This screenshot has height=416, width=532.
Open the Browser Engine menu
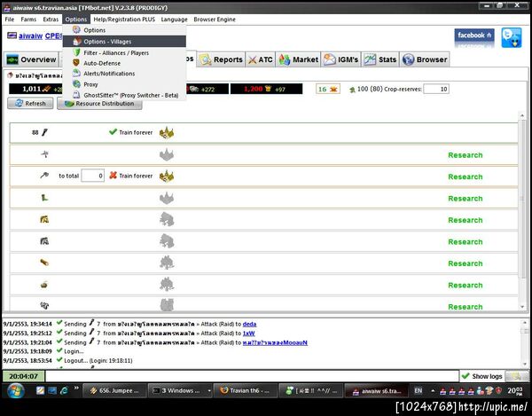click(215, 20)
